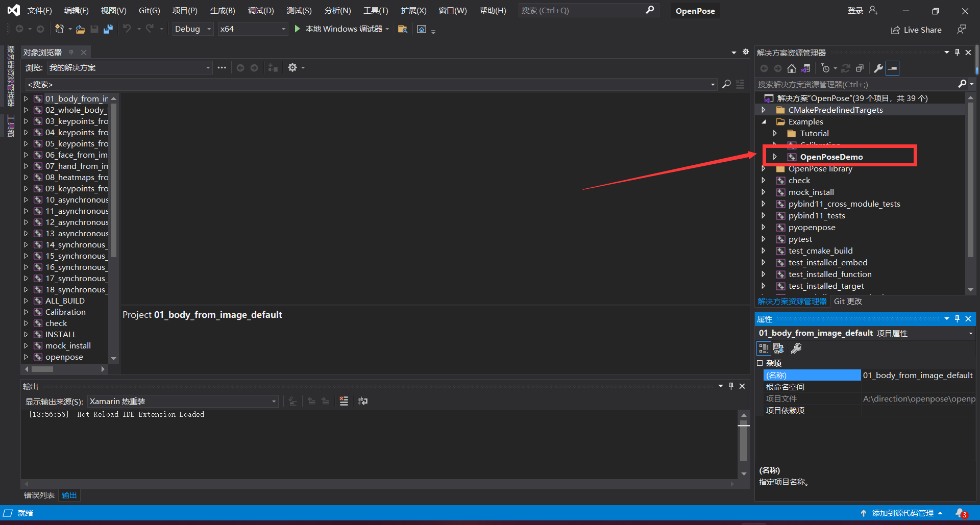Image resolution: width=980 pixels, height=525 pixels.
Task: Expand the pyopenpose project node
Action: pos(764,227)
